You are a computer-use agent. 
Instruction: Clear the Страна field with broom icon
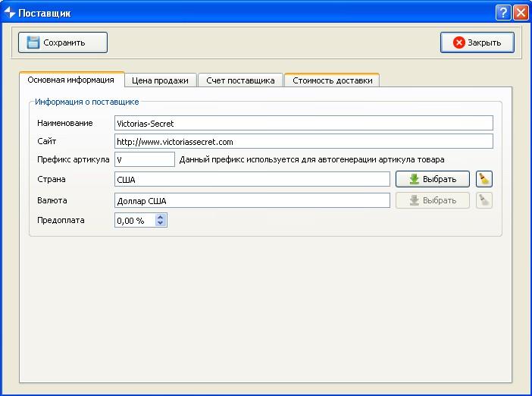pyautogui.click(x=484, y=179)
